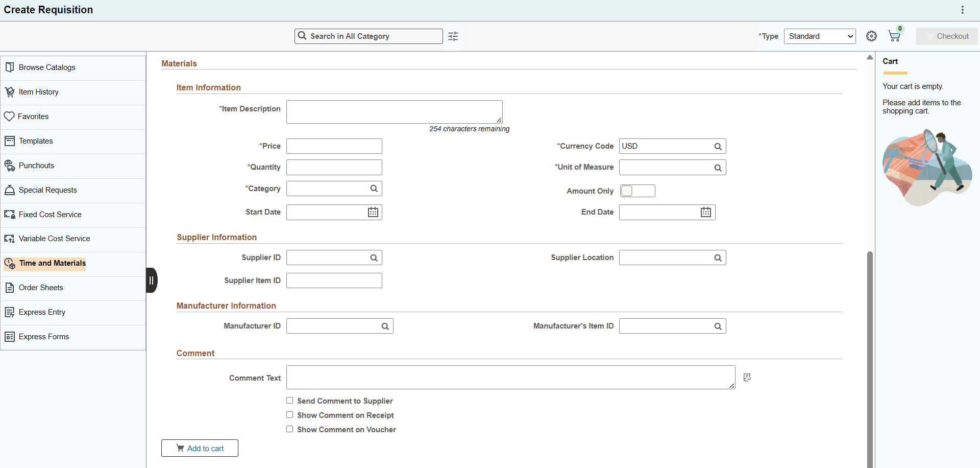Check Show Comment on Receipt
This screenshot has width=980, height=468.
[x=289, y=415]
